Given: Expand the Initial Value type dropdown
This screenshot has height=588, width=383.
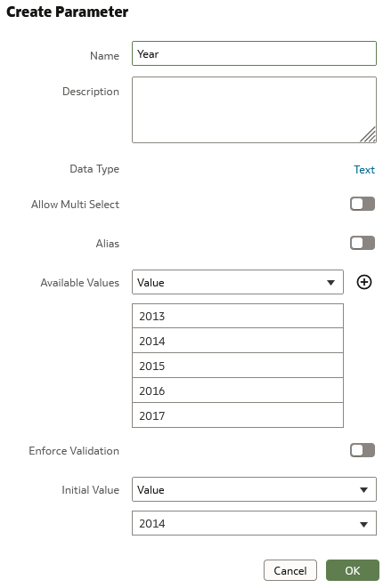Looking at the screenshot, I should click(254, 489).
